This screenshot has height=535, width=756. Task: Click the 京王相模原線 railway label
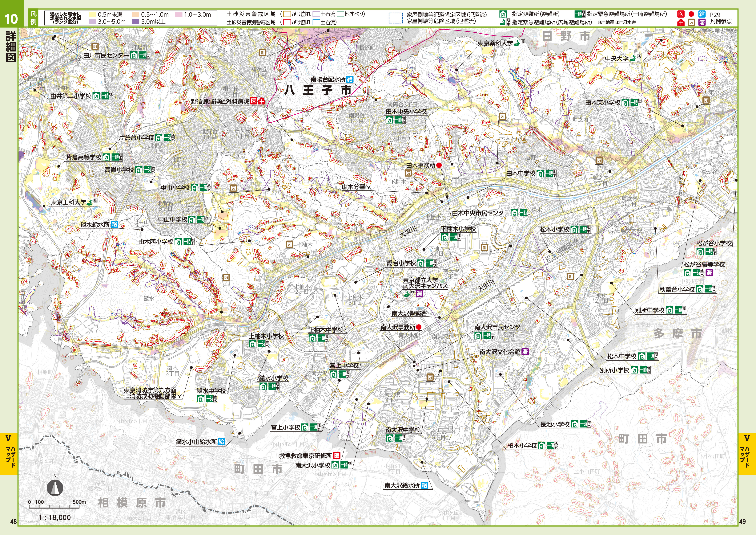pyautogui.click(x=562, y=251)
